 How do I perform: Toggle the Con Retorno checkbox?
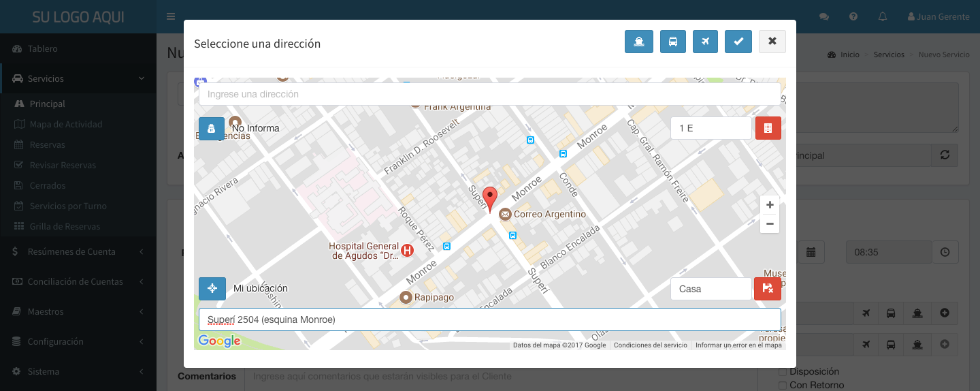[783, 386]
